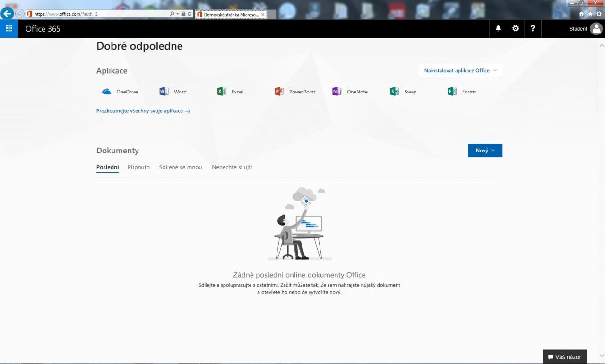The image size is (605, 364).
Task: Click the security lock icon in address bar
Action: (184, 14)
